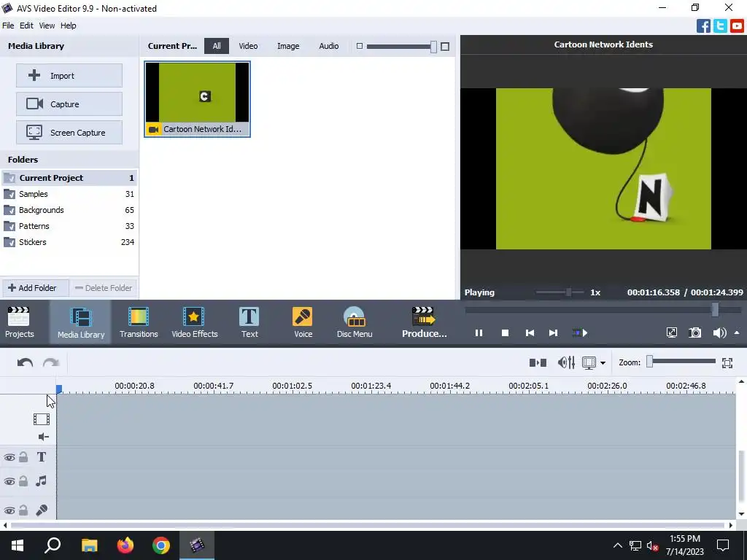Click the playback speed slider

point(560,292)
